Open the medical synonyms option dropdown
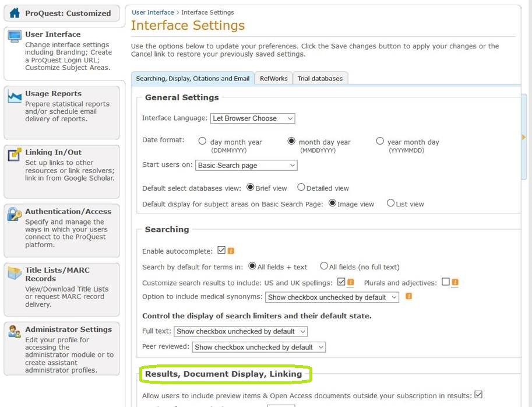The width and height of the screenshot is (532, 407). pyautogui.click(x=332, y=297)
